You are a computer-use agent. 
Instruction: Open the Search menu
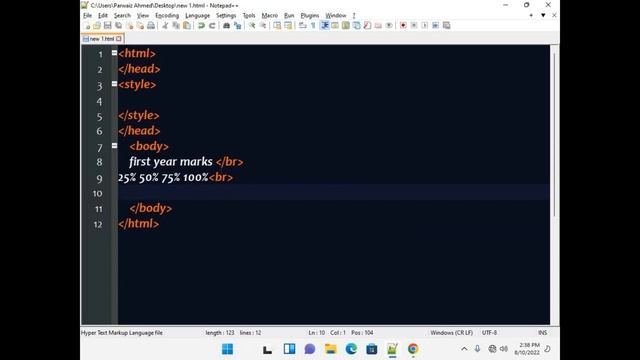122,16
